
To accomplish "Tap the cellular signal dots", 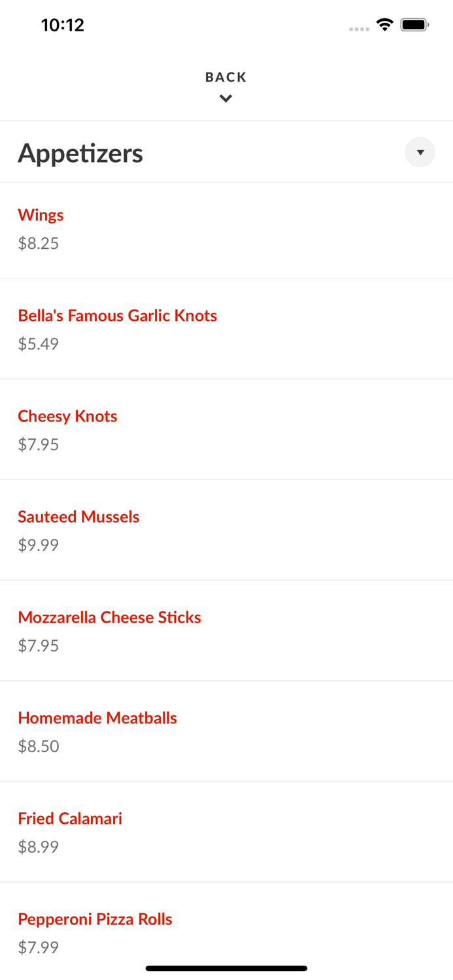I will pyautogui.click(x=359, y=29).
